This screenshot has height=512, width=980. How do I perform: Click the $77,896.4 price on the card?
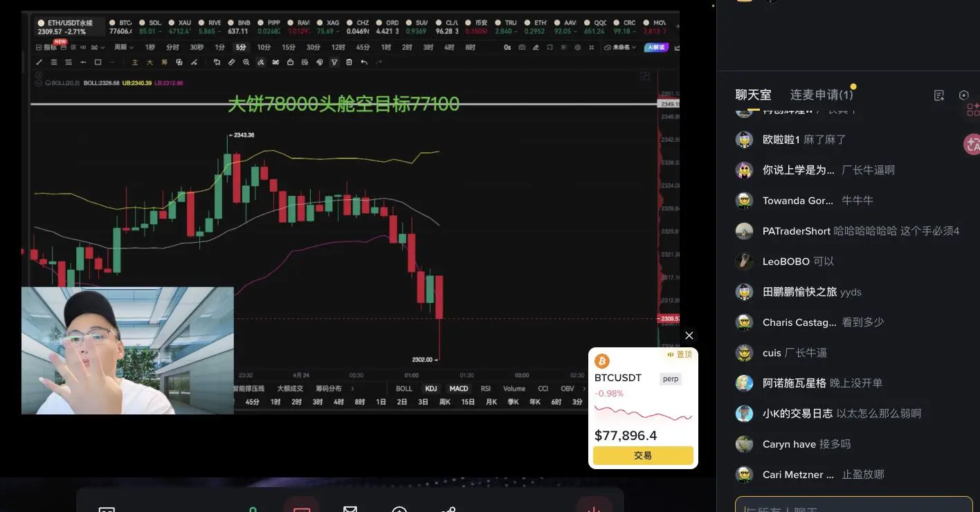pyautogui.click(x=626, y=436)
